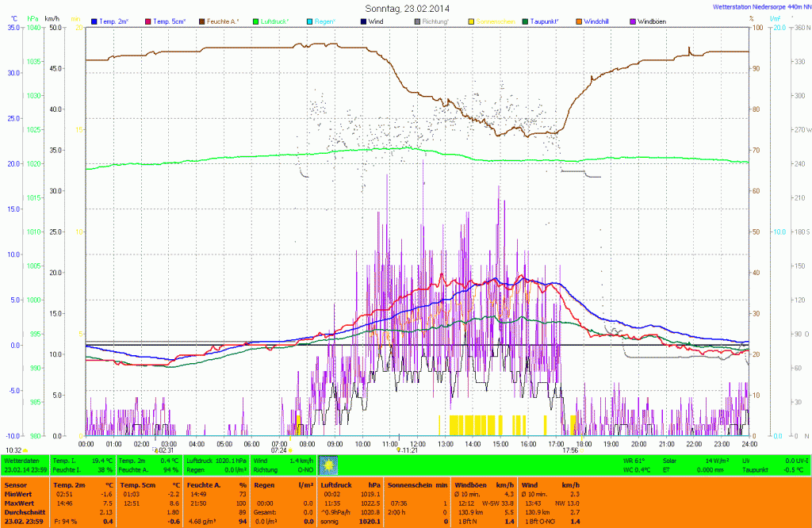Click the orange Windchill legend square
Screen dimensions: 812x528
(x=578, y=21)
